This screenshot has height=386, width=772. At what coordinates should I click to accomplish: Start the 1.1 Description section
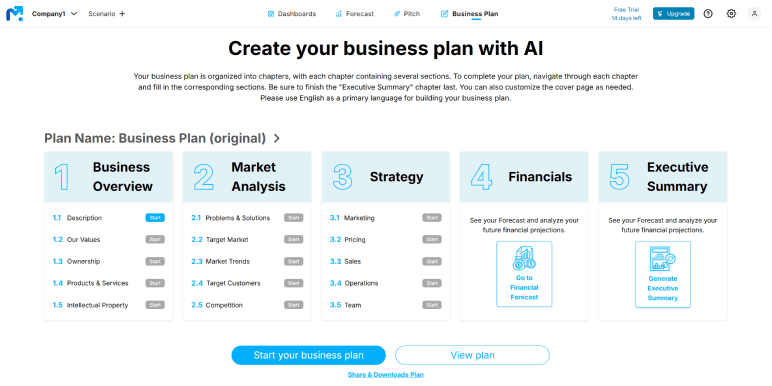(155, 218)
